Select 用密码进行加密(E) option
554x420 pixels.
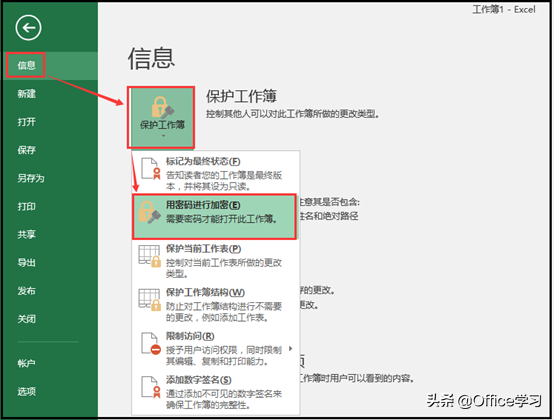[x=214, y=217]
